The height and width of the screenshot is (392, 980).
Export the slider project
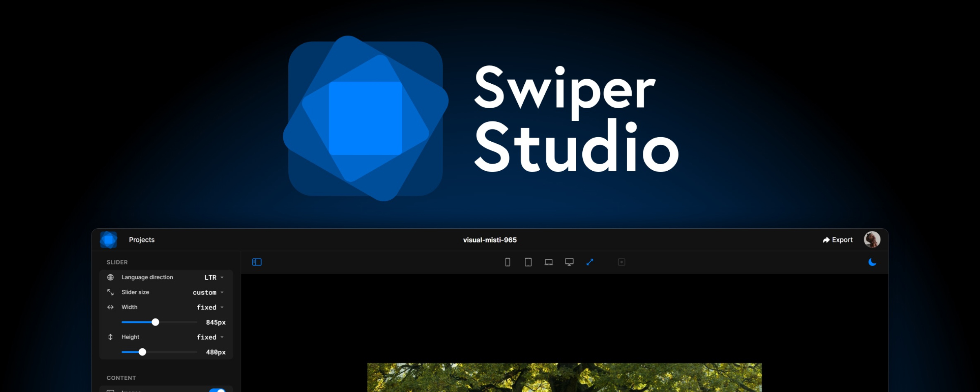click(837, 240)
